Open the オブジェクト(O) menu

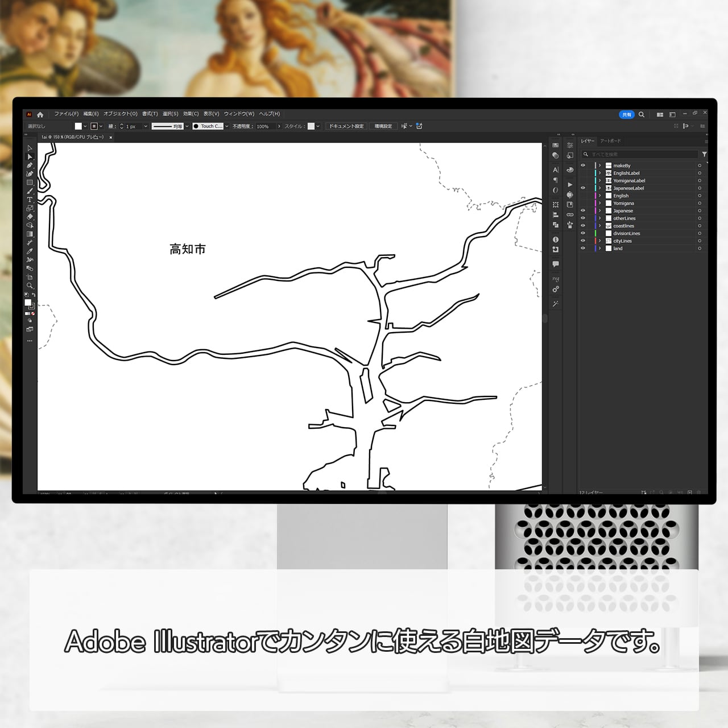pyautogui.click(x=121, y=114)
